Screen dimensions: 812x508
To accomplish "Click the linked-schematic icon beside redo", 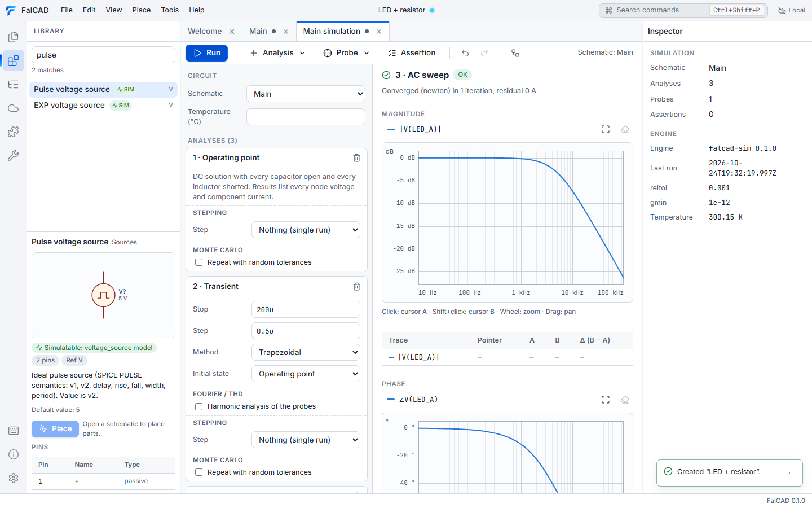I will click(x=515, y=53).
